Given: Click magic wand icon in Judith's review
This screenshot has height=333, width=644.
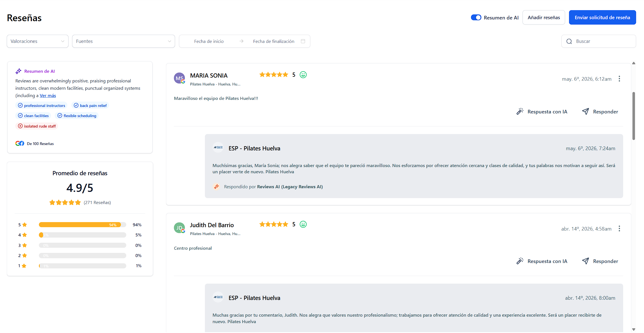Looking at the screenshot, I should [x=520, y=261].
